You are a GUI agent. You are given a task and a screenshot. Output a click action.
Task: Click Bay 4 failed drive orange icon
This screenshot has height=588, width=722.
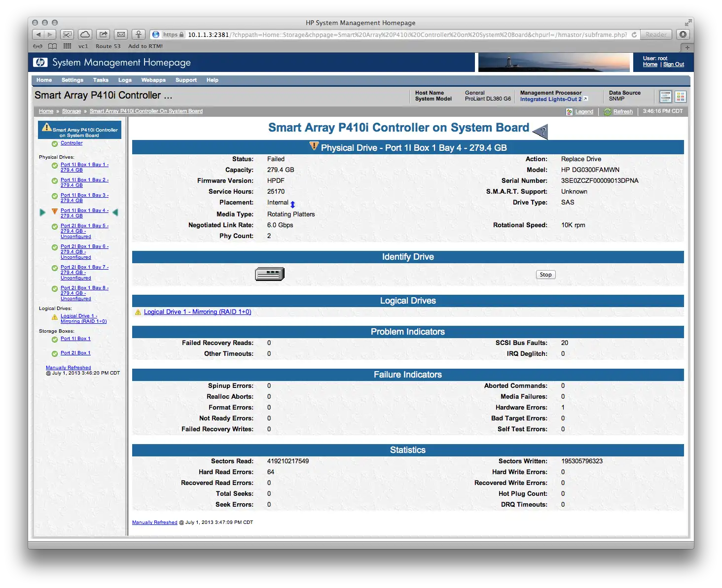[x=55, y=212]
